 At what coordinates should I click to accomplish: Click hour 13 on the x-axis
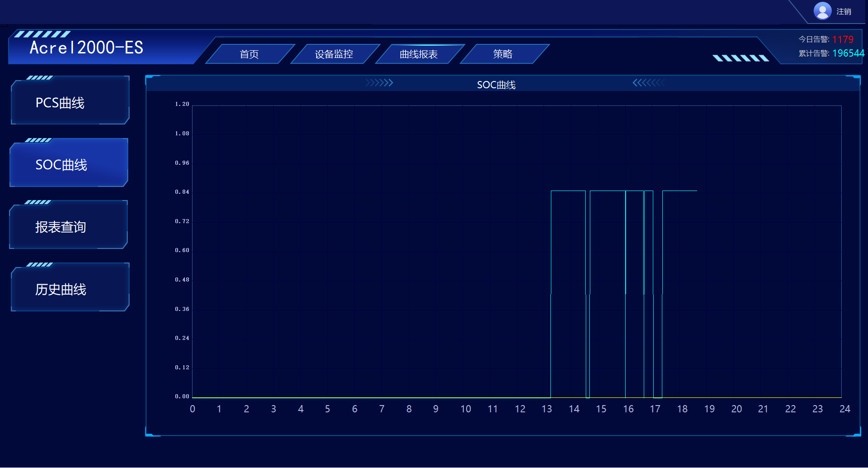coord(547,409)
